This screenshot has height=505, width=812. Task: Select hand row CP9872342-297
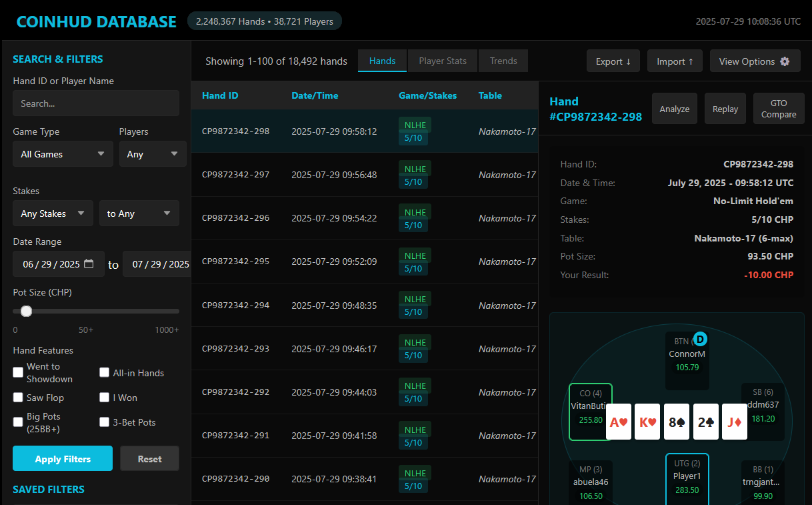[x=365, y=175]
